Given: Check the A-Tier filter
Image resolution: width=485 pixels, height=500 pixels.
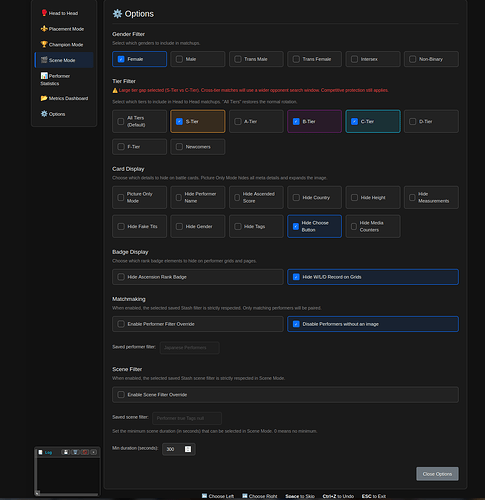Looking at the screenshot, I should tap(256, 121).
